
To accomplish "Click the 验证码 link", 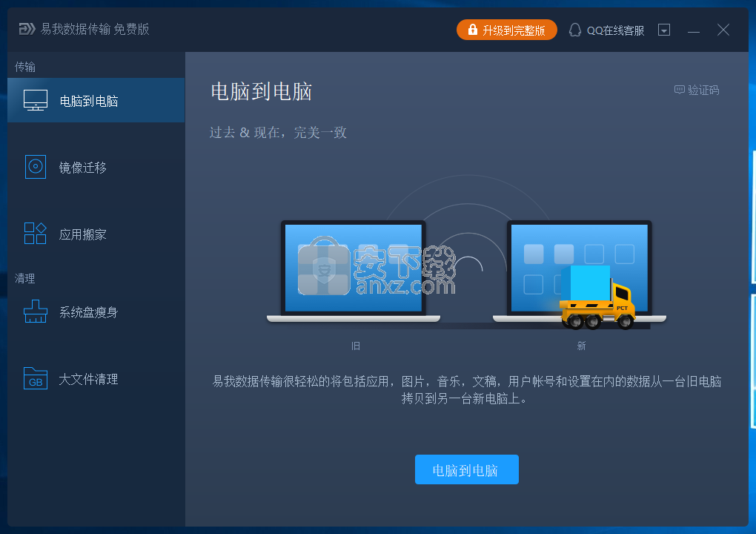I will (697, 90).
